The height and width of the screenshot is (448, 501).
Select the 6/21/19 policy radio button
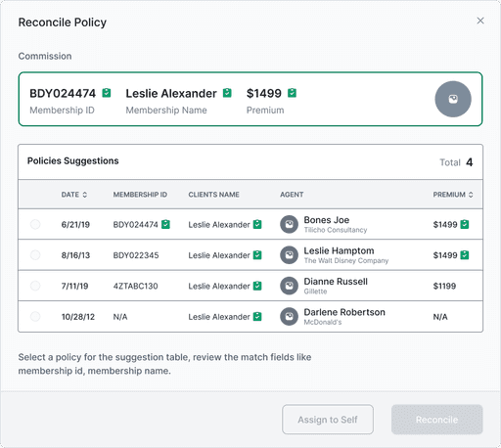point(35,224)
